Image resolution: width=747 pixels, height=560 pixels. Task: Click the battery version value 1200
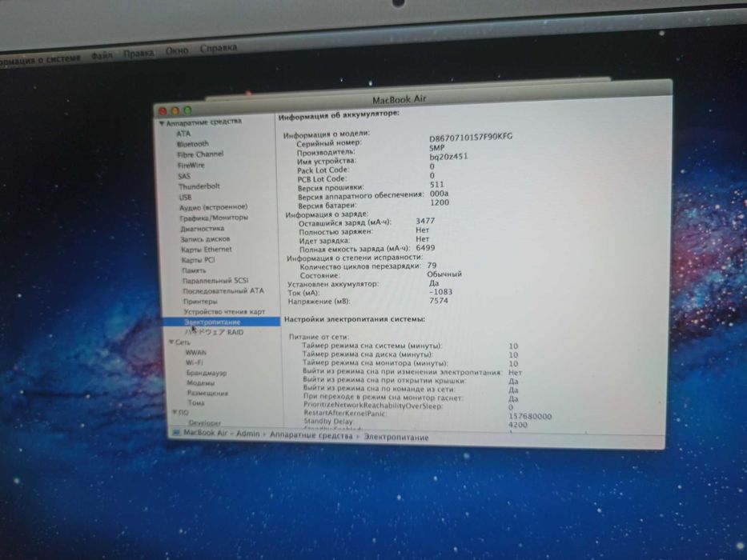(440, 202)
